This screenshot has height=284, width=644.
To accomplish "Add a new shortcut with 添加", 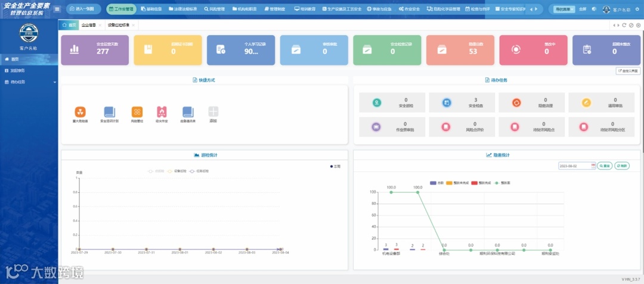I will pos(213,115).
